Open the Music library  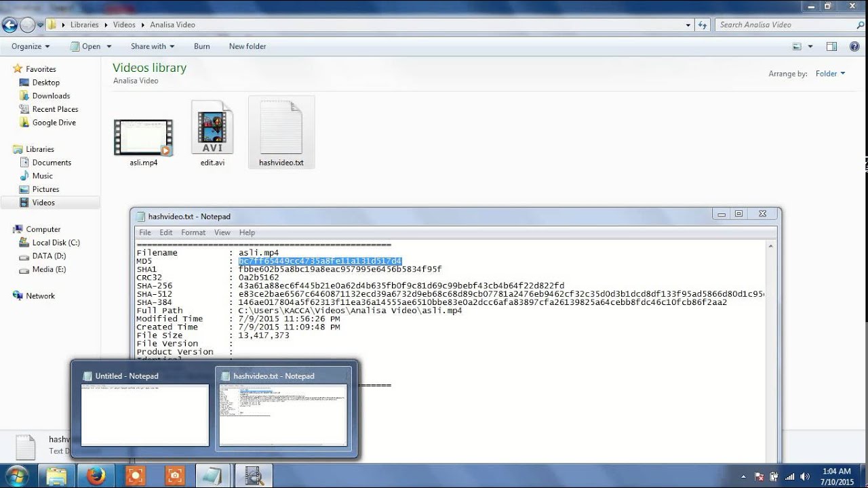[x=42, y=176]
